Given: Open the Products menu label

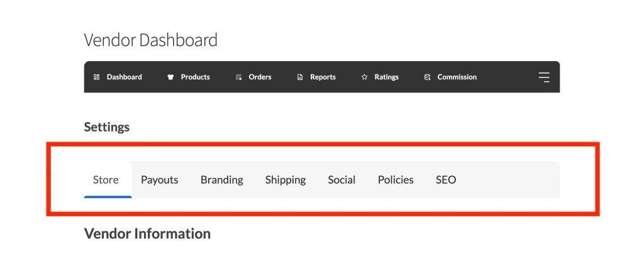Looking at the screenshot, I should pyautogui.click(x=196, y=77).
